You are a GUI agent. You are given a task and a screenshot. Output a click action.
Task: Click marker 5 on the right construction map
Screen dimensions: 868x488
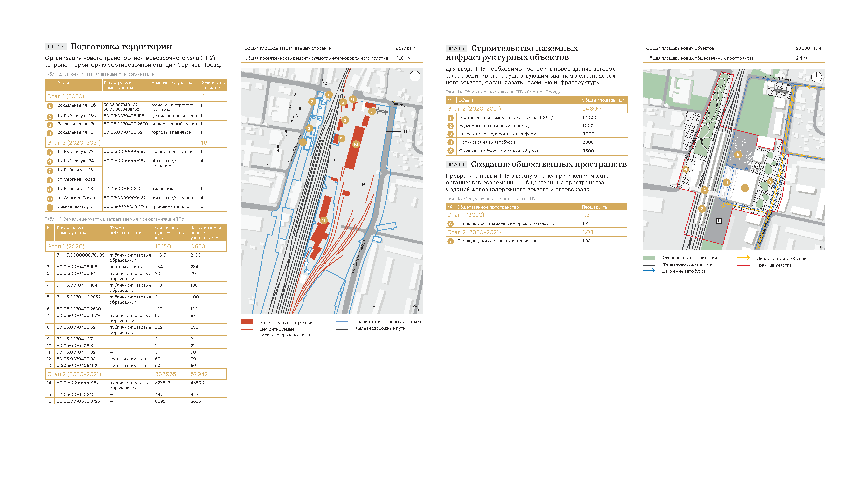(738, 155)
